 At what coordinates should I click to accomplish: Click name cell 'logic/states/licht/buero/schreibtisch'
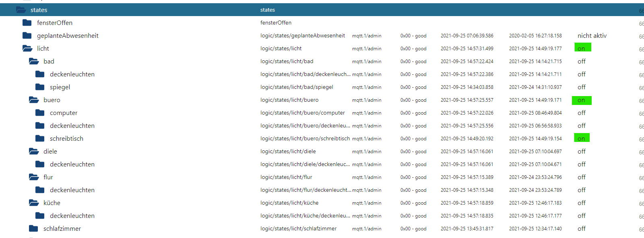point(305,139)
